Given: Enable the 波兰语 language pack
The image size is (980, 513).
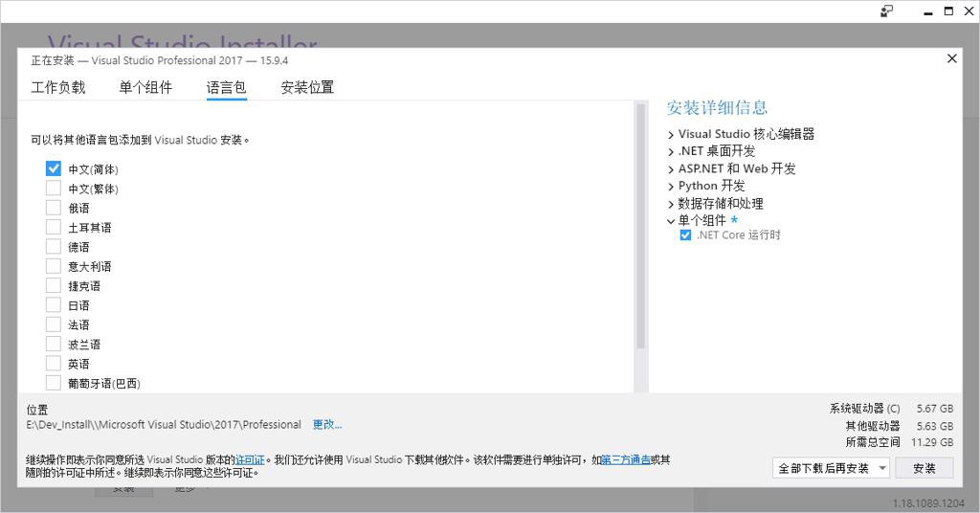Looking at the screenshot, I should pos(54,344).
